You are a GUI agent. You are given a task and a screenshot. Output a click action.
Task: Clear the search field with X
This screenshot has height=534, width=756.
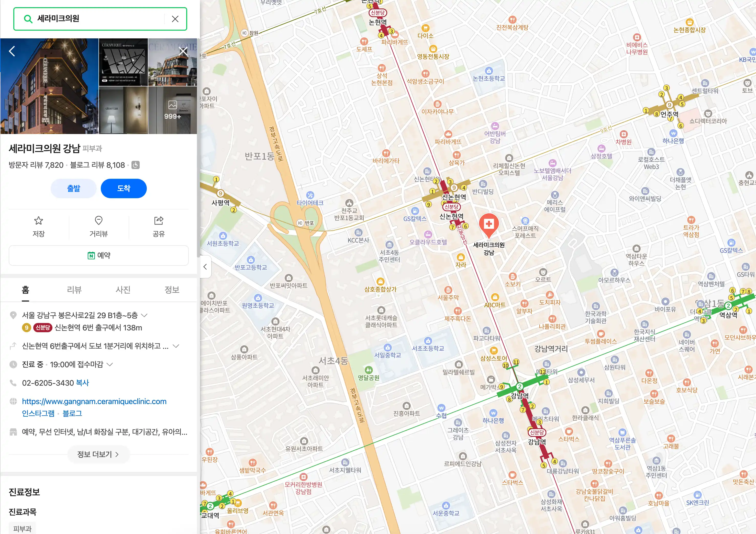coord(175,19)
